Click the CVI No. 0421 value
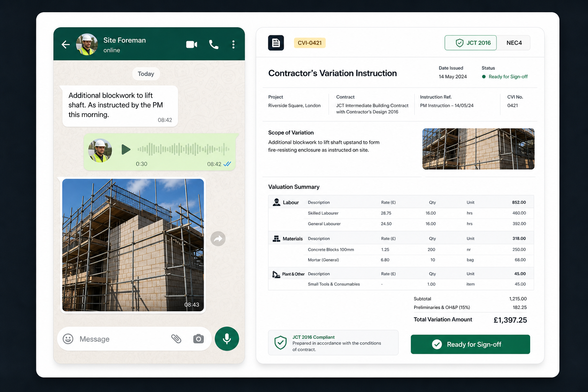The width and height of the screenshot is (588, 392). 513,106
